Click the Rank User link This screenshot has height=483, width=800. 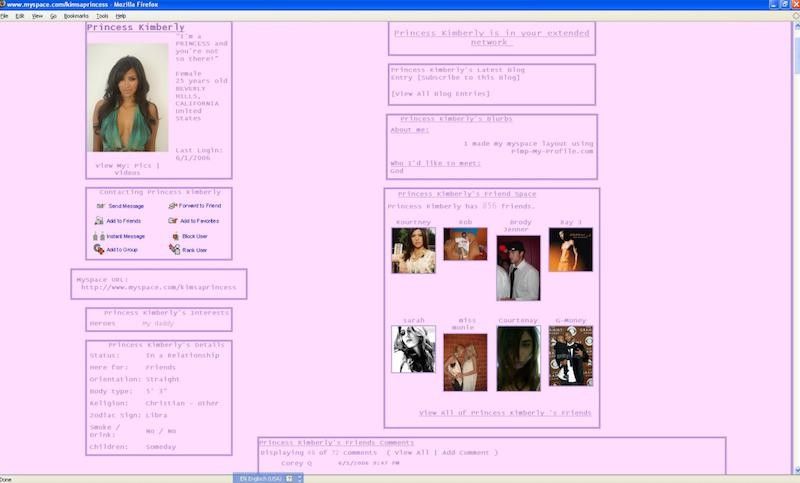194,250
